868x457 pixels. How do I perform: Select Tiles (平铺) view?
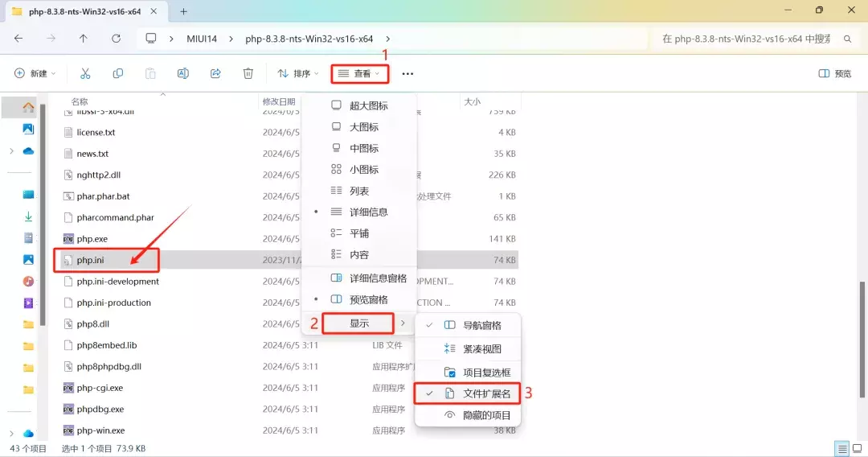pos(358,233)
